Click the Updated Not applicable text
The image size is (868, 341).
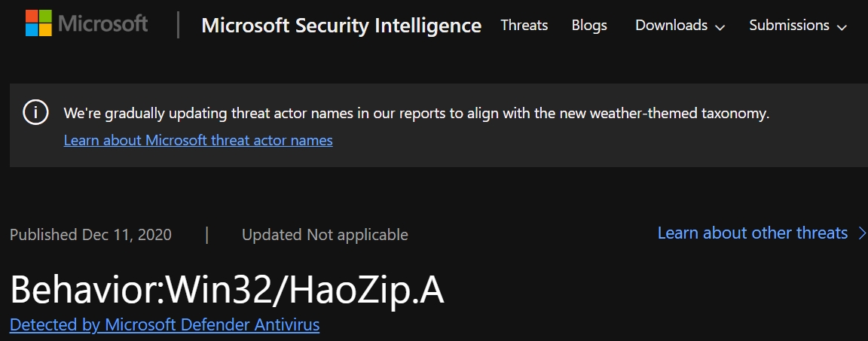pyautogui.click(x=325, y=235)
